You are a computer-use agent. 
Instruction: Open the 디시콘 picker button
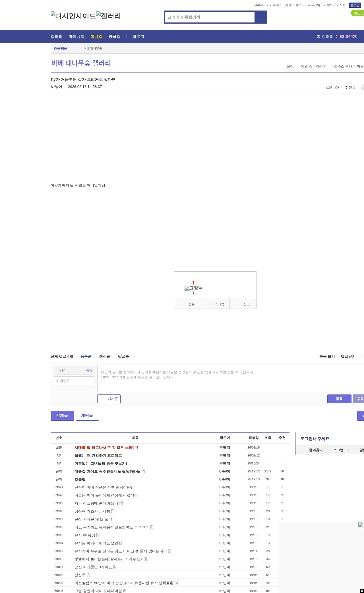click(x=109, y=399)
